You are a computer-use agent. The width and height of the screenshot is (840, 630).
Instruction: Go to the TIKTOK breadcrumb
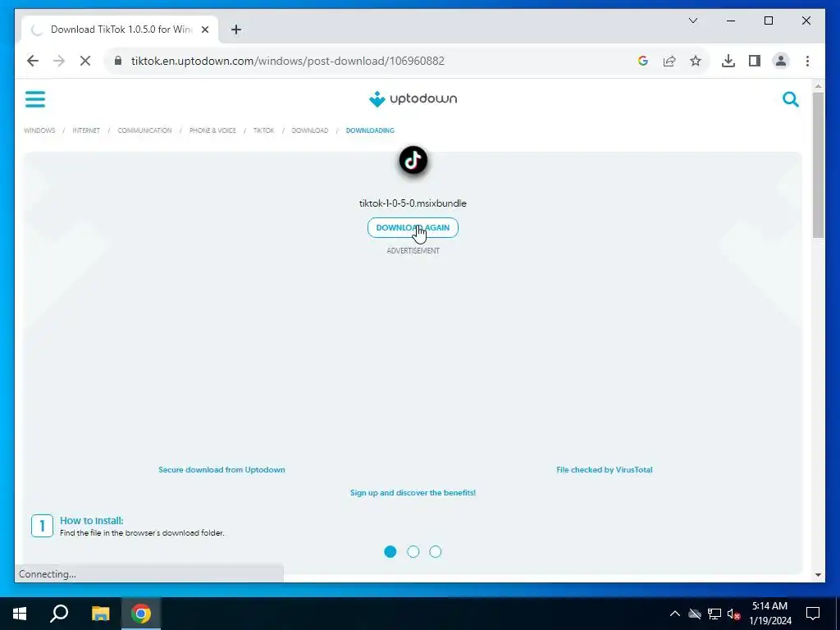tap(263, 130)
